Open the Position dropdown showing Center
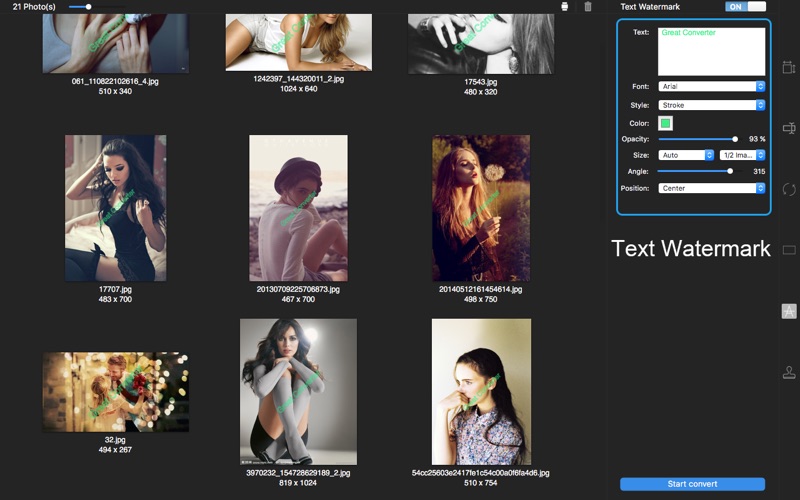This screenshot has height=500, width=800. [x=711, y=188]
